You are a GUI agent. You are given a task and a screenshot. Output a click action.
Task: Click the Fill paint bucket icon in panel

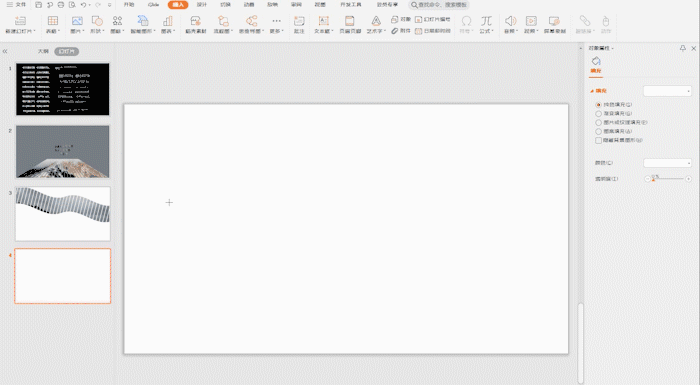point(596,61)
